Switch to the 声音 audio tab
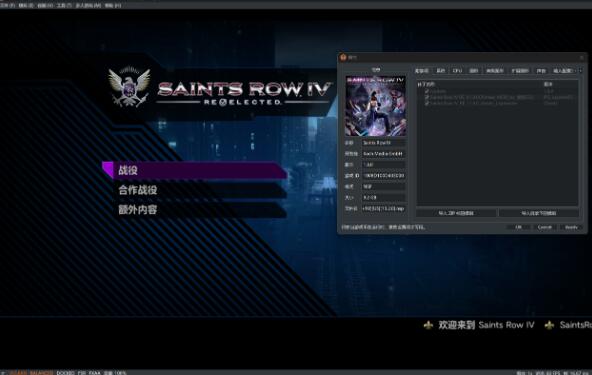Screen dimensions: 592x375 [x=541, y=71]
